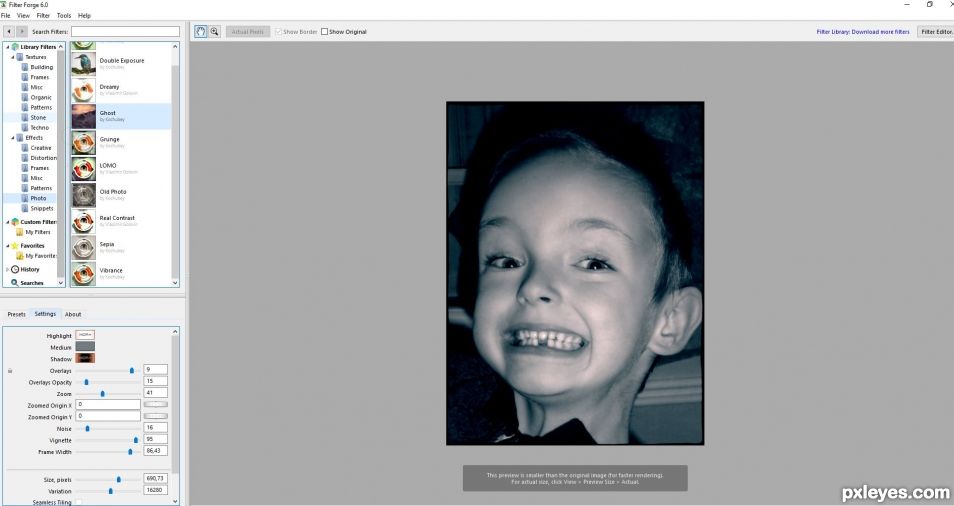Viewport: 954px width, 506px height.
Task: Select the LOMO filter thumbnail
Action: [x=83, y=168]
